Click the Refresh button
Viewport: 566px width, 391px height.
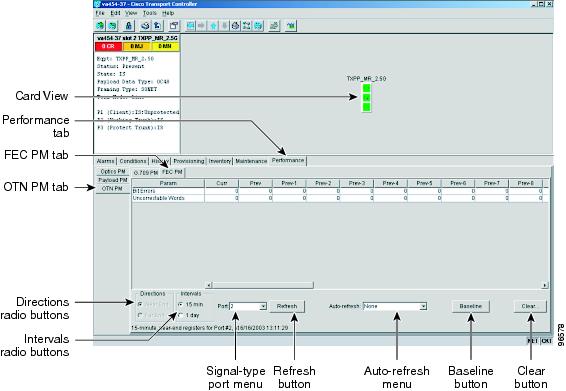(287, 306)
